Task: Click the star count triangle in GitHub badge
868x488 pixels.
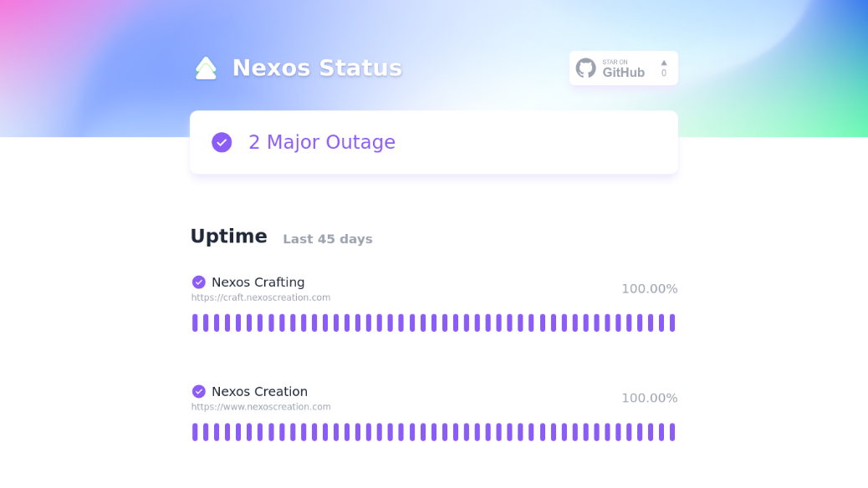Action: 664,63
